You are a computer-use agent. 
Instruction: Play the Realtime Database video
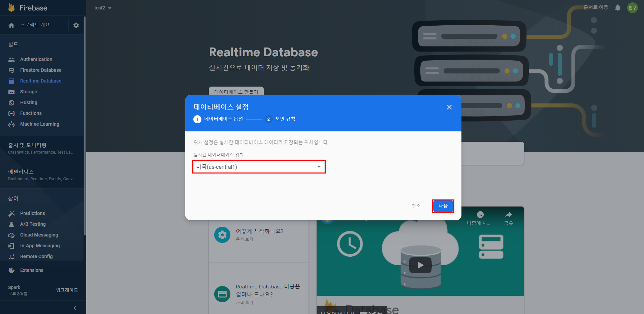(x=420, y=265)
